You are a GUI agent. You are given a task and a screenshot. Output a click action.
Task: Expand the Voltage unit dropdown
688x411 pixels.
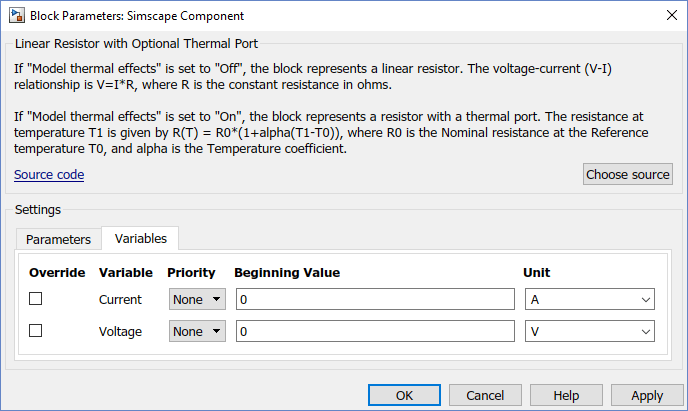pyautogui.click(x=590, y=331)
